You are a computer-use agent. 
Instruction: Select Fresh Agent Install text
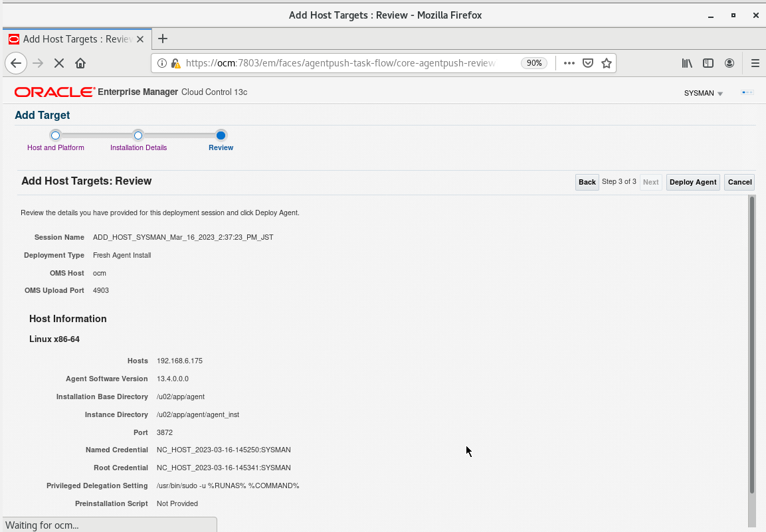pyautogui.click(x=122, y=256)
